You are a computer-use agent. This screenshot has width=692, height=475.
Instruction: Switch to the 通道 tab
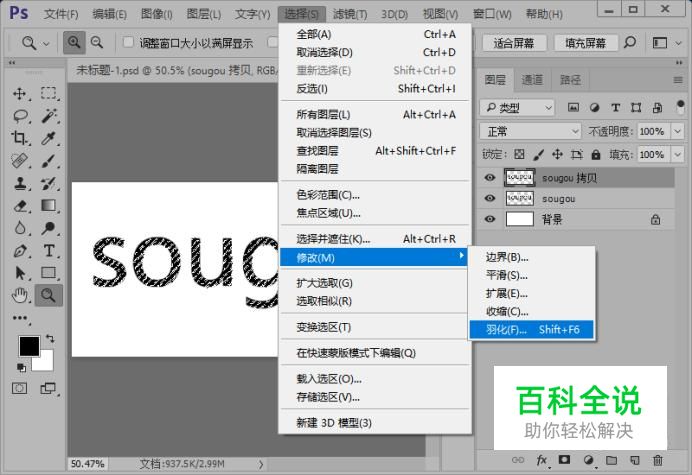pos(532,79)
